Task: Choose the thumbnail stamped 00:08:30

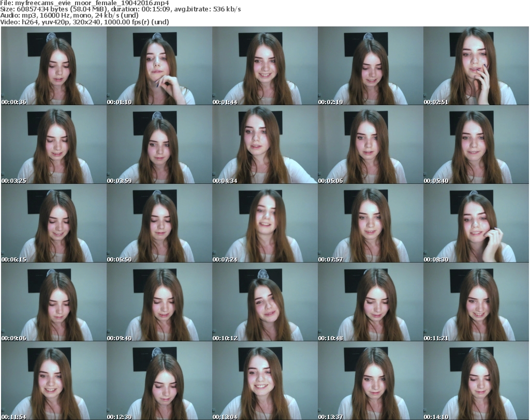Action: coord(476,224)
